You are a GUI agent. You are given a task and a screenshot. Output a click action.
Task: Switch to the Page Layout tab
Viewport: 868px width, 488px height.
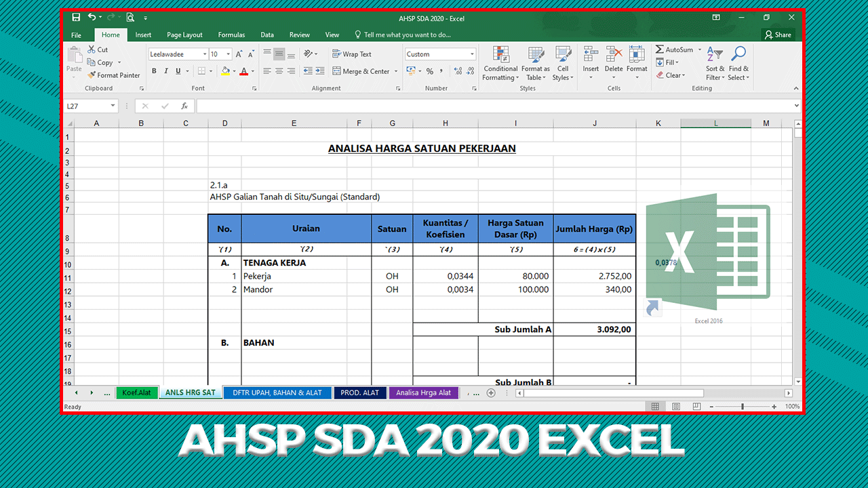[x=184, y=35]
